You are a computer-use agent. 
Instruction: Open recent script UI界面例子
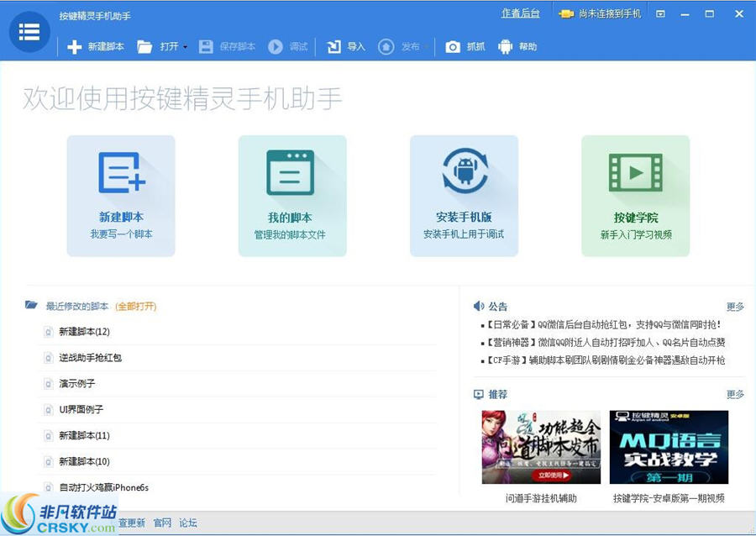tap(81, 410)
